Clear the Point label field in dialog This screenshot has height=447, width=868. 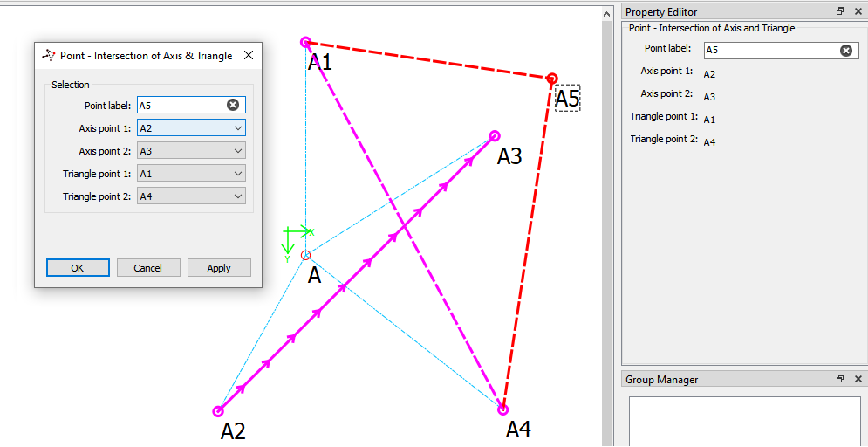click(x=233, y=105)
